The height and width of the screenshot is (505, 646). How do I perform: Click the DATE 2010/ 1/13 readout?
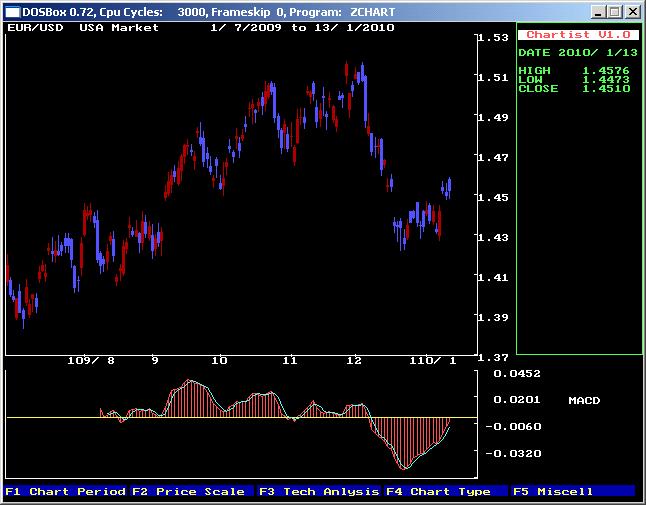tap(578, 52)
